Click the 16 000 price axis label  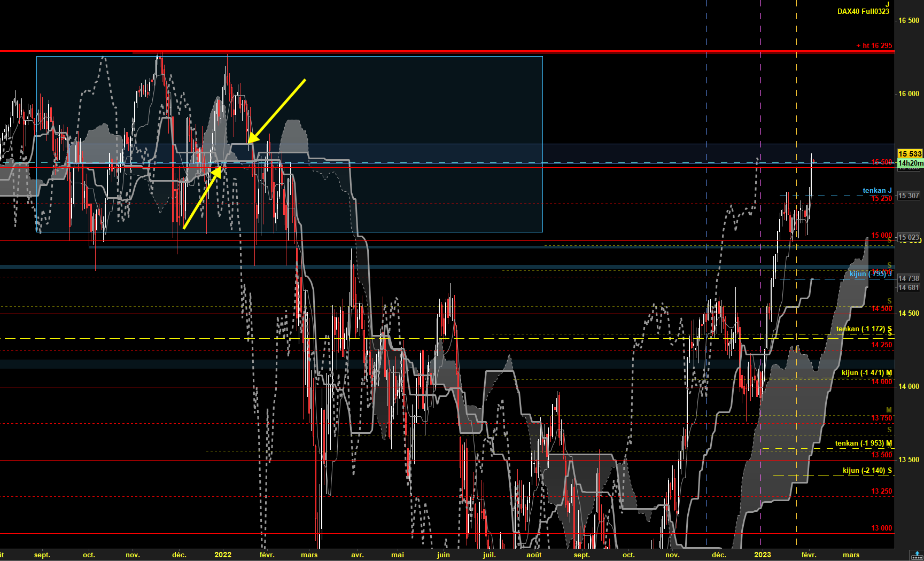[909, 93]
